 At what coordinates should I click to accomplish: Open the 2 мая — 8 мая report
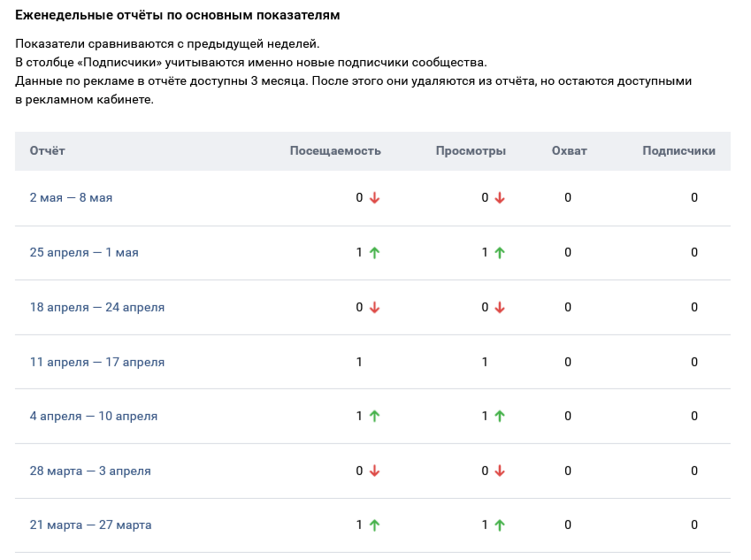click(71, 198)
